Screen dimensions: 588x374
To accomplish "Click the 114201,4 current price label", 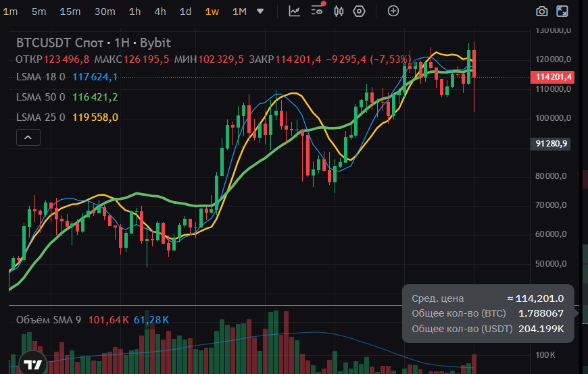I will point(554,77).
